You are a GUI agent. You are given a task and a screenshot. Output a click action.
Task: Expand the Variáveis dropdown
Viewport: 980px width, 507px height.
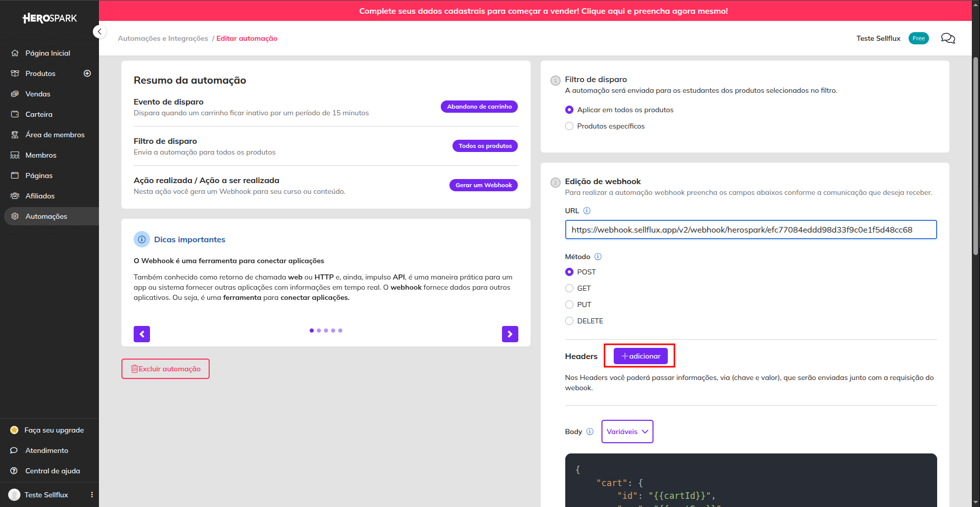coord(627,432)
